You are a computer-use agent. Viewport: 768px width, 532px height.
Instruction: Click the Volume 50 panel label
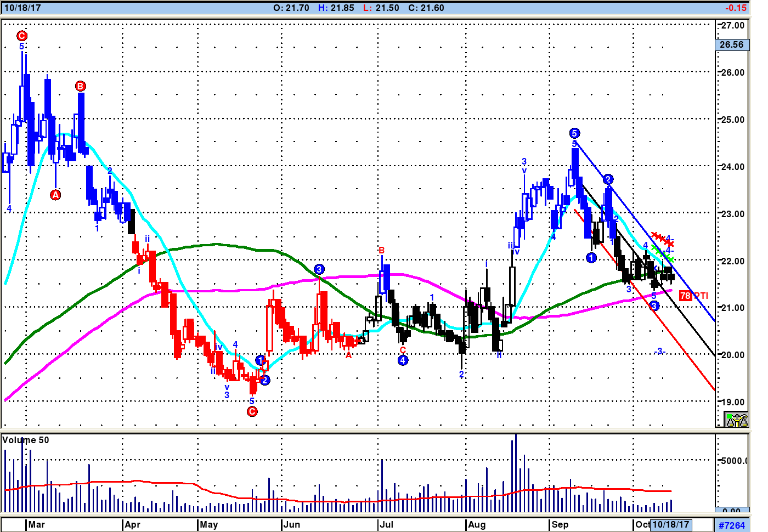tap(26, 440)
